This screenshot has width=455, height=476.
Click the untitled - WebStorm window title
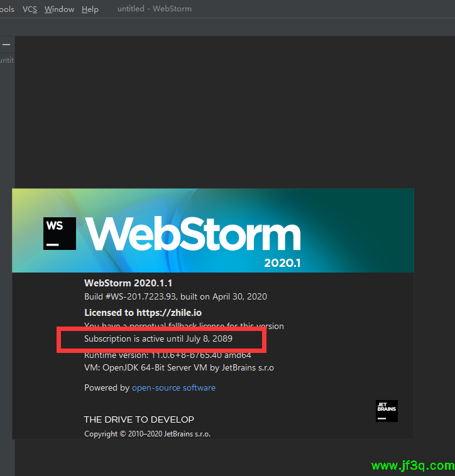[x=155, y=9]
